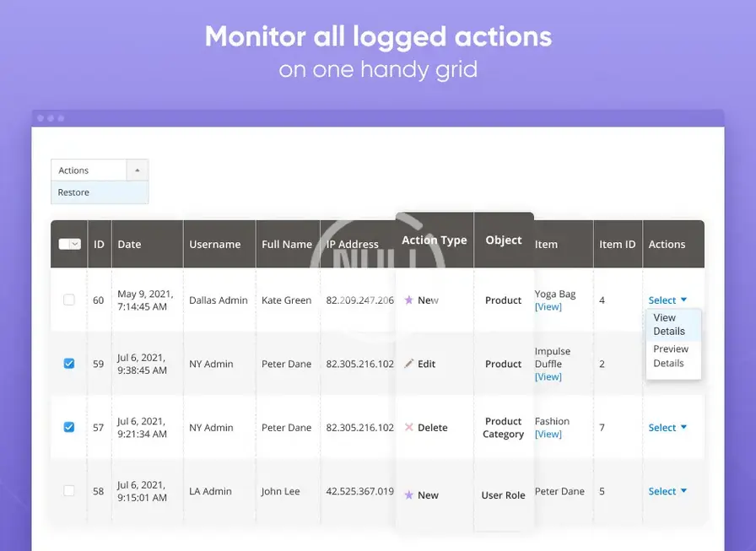The width and height of the screenshot is (756, 551).
Task: Choose Restore from the Actions menu
Action: (x=74, y=192)
